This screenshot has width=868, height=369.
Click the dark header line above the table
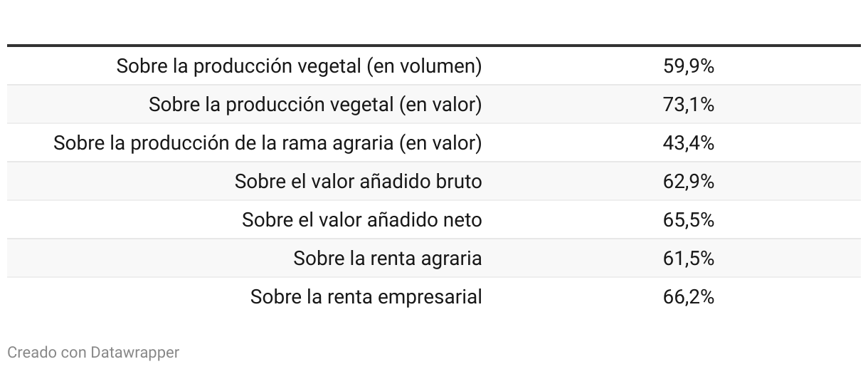click(434, 46)
